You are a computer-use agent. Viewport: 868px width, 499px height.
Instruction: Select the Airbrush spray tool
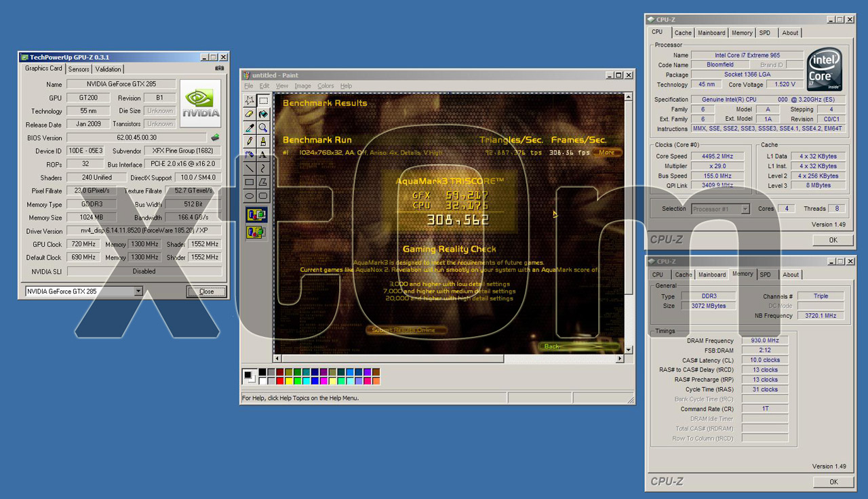pyautogui.click(x=250, y=155)
